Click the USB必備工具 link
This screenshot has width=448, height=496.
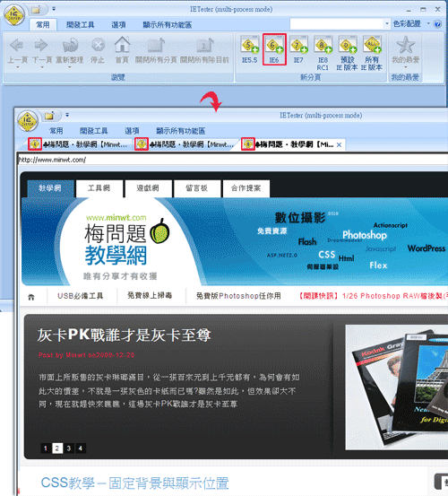[x=81, y=296]
